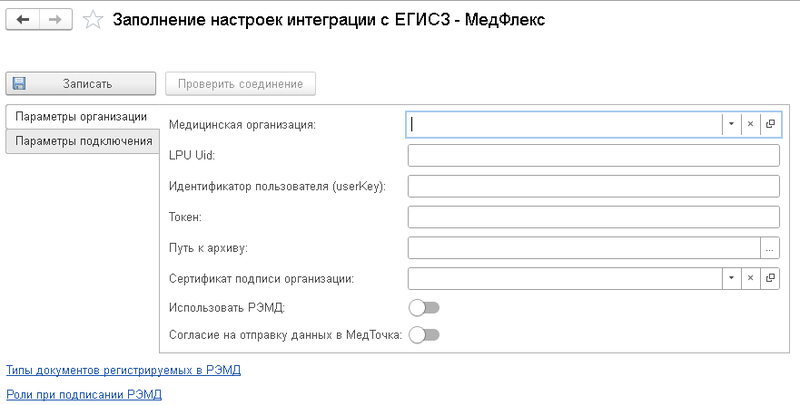
Task: Switch to Параметры организации tab
Action: click(x=81, y=117)
